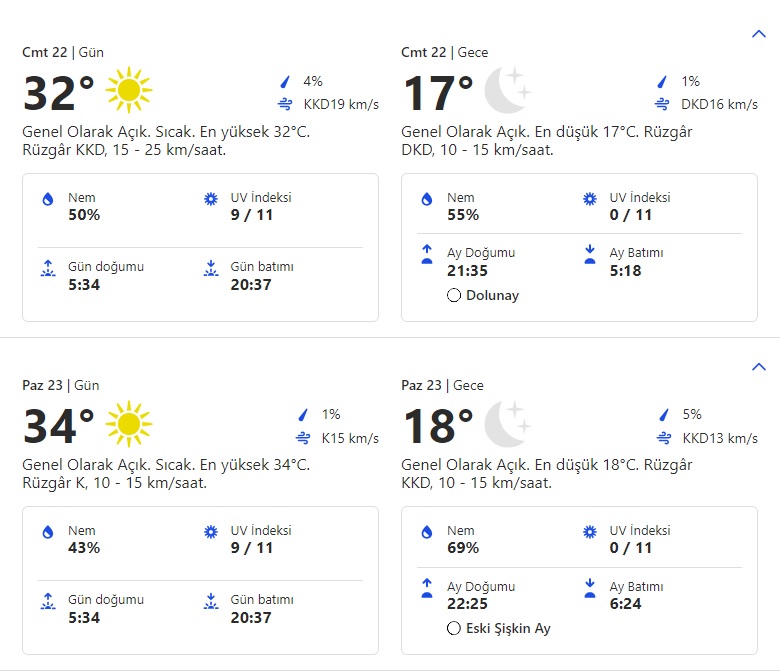The image size is (780, 671).
Task: Click the moonset icon beside 6:24
Action: point(589,588)
